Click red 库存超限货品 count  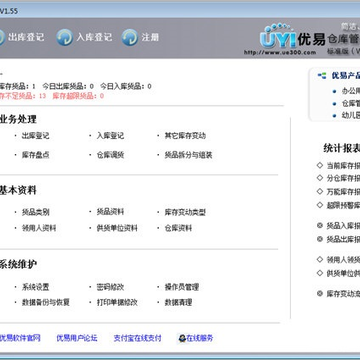78,96
